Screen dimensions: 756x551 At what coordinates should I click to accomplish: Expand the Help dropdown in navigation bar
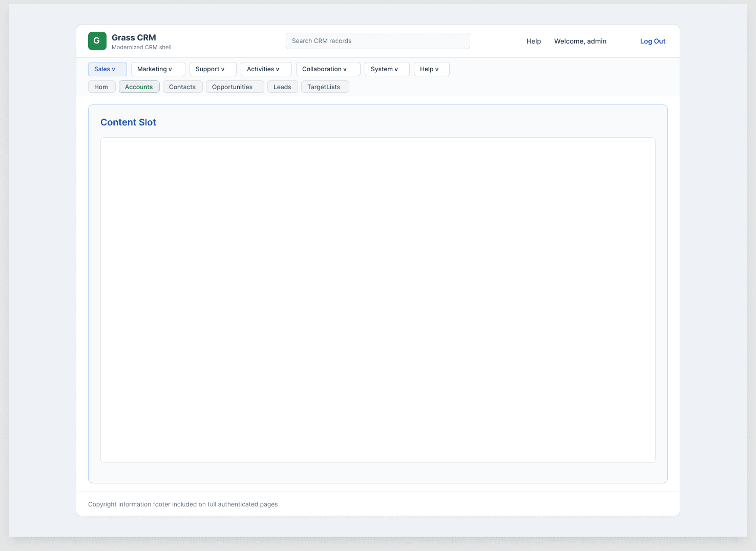tap(432, 69)
